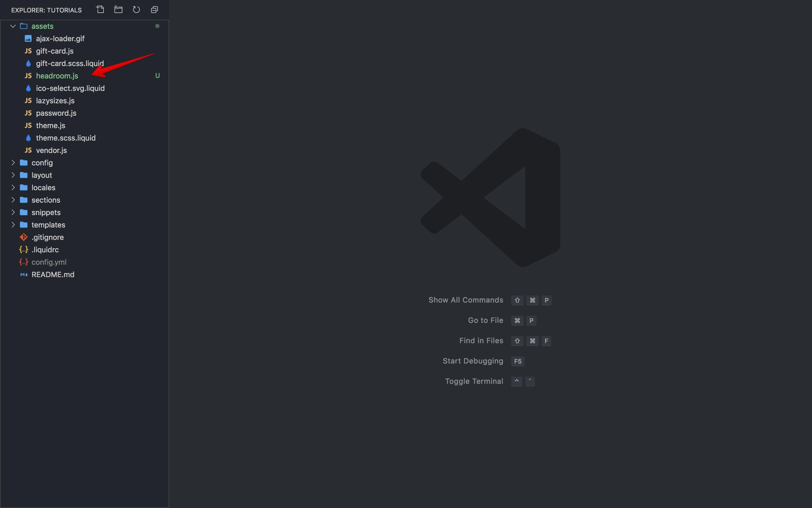Click the liquid drop icon of ico-select.svg.liquid
This screenshot has width=812, height=508.
(28, 88)
